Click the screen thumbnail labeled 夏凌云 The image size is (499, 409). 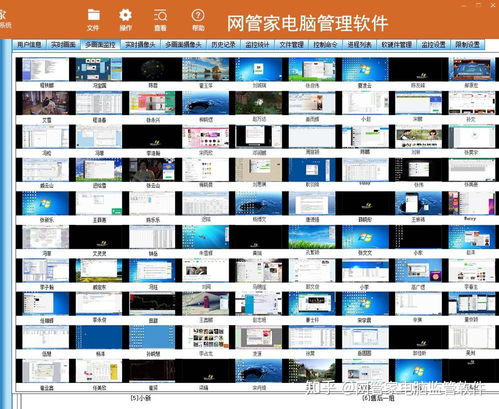tap(365, 69)
